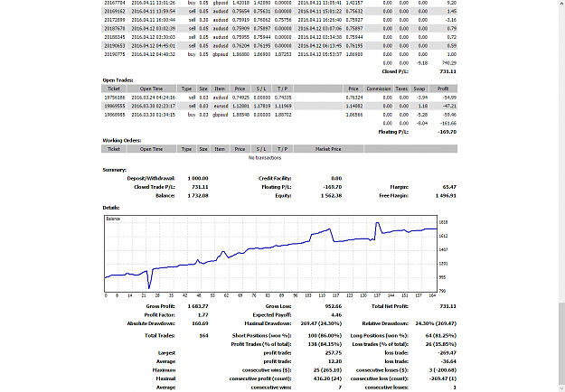The height and width of the screenshot is (392, 565).
Task: Click the Summary heading
Action: pos(115,170)
